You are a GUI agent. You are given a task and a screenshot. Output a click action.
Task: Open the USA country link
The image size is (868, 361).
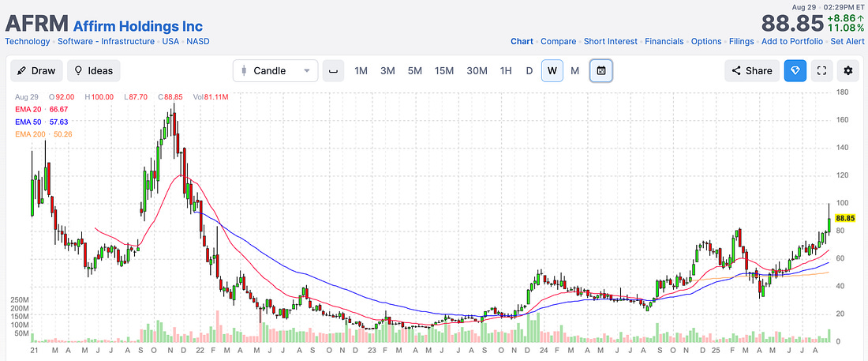[x=170, y=42]
